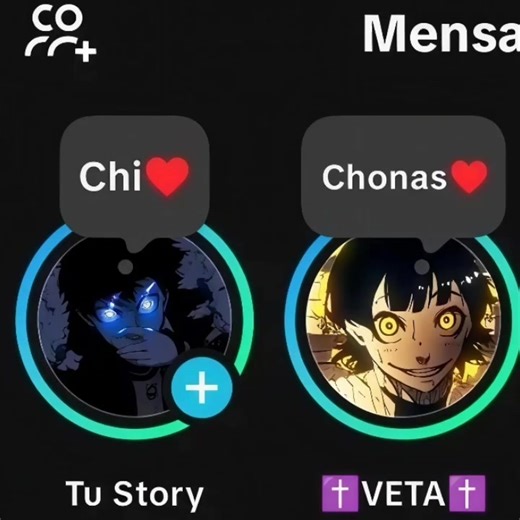
Task: Click the small dot under Chonas bubble
Action: tap(422, 267)
